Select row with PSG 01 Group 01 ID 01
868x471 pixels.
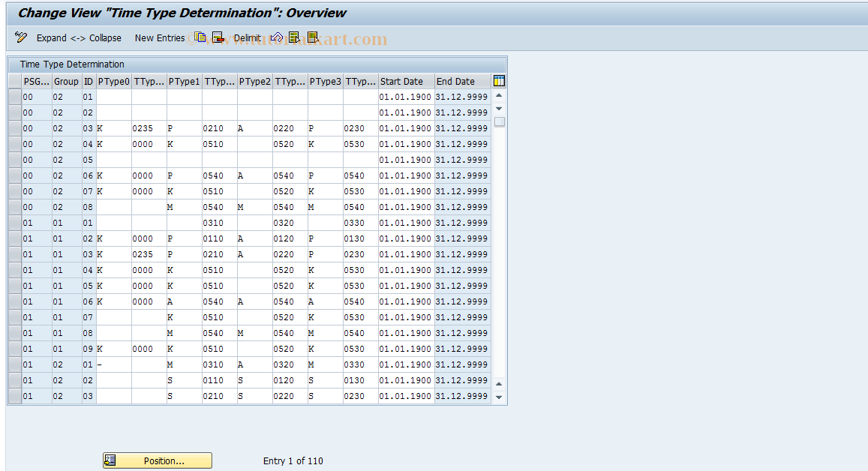pos(15,223)
